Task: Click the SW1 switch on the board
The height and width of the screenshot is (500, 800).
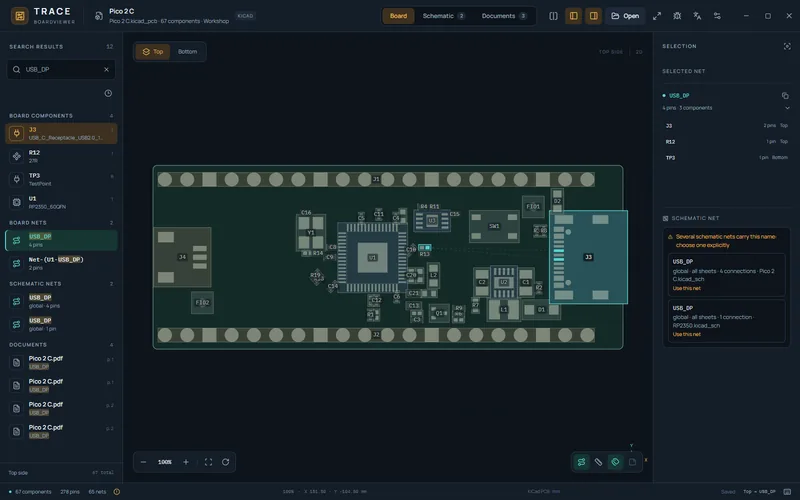Action: [x=494, y=226]
